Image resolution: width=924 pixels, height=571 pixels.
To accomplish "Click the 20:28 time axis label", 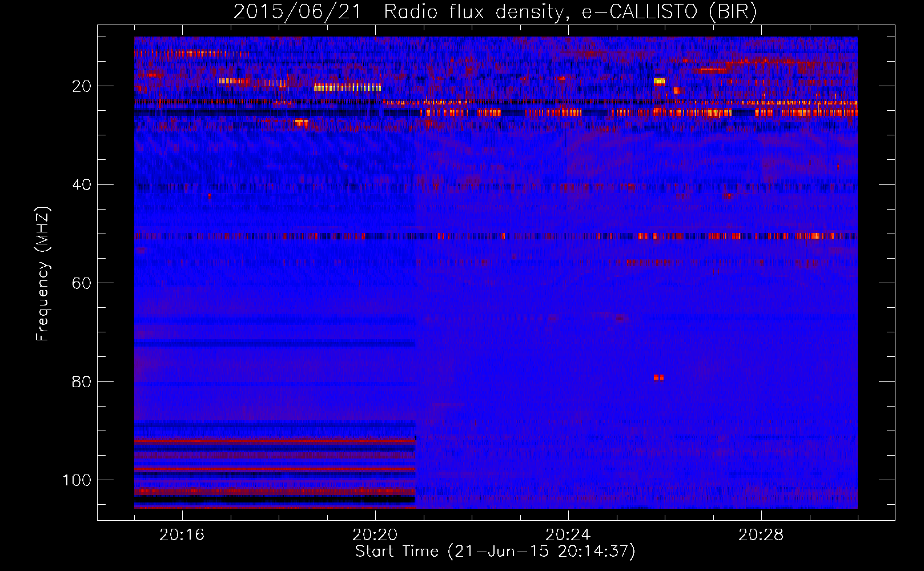I will click(x=761, y=535).
